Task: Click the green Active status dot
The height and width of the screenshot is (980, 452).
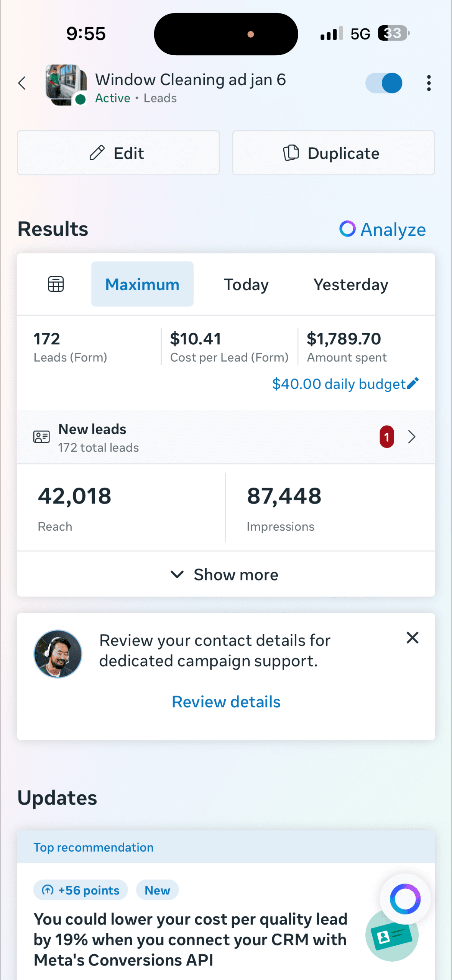Action: (x=81, y=99)
